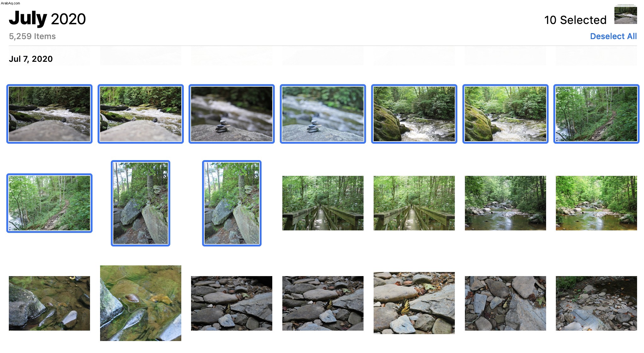The image size is (644, 353).
Task: Click the Jul 7, 2020 date header
Action: point(31,59)
